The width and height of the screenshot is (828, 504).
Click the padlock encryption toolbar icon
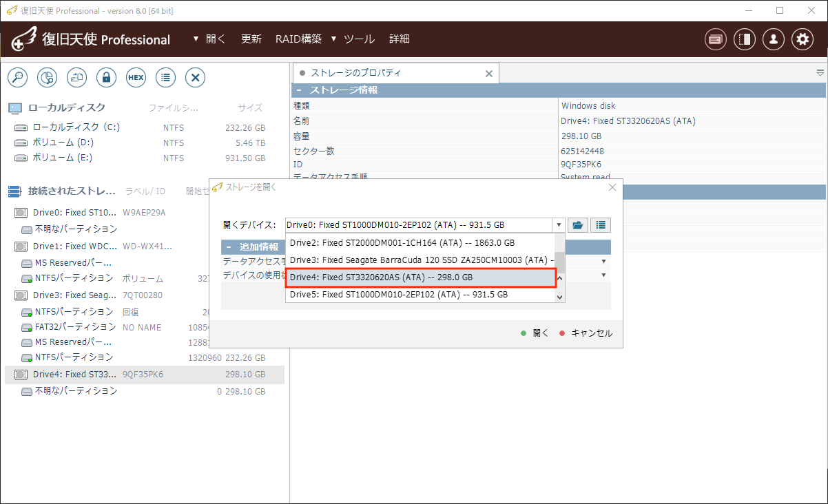pos(106,77)
